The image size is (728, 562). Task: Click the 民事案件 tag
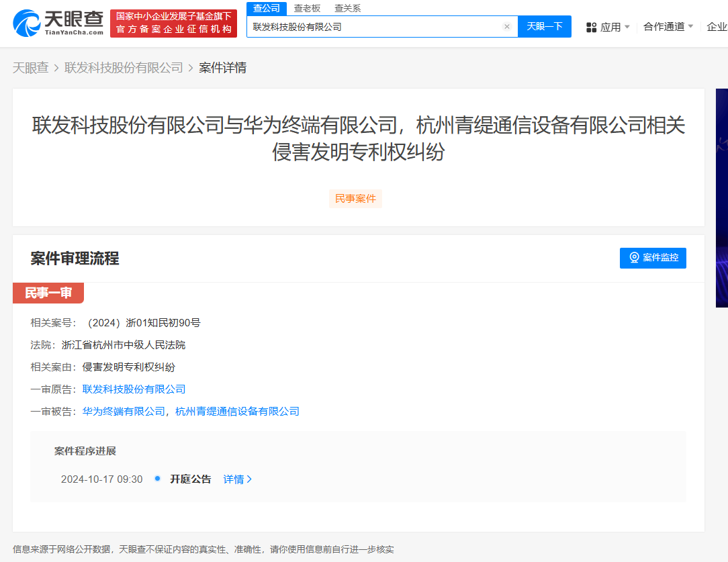(x=355, y=198)
